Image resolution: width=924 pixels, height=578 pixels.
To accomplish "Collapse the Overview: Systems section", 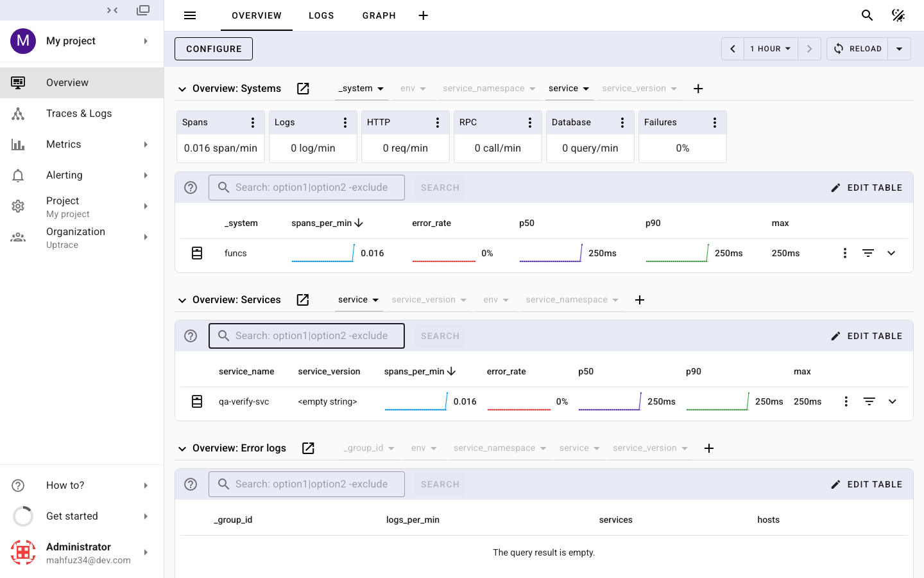I will click(182, 89).
